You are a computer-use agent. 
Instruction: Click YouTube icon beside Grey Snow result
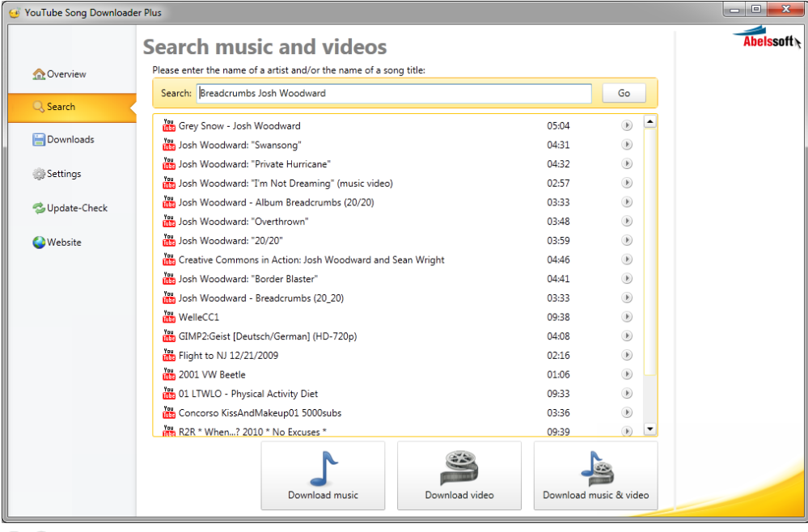169,125
